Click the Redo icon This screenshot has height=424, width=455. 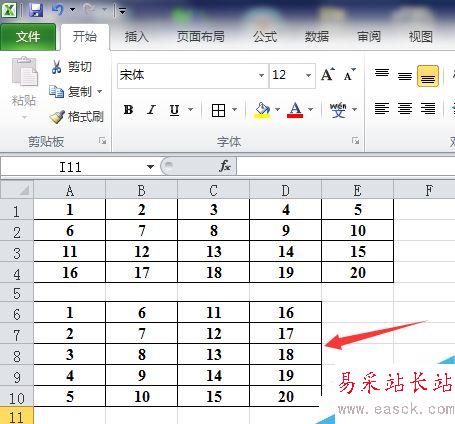(89, 10)
